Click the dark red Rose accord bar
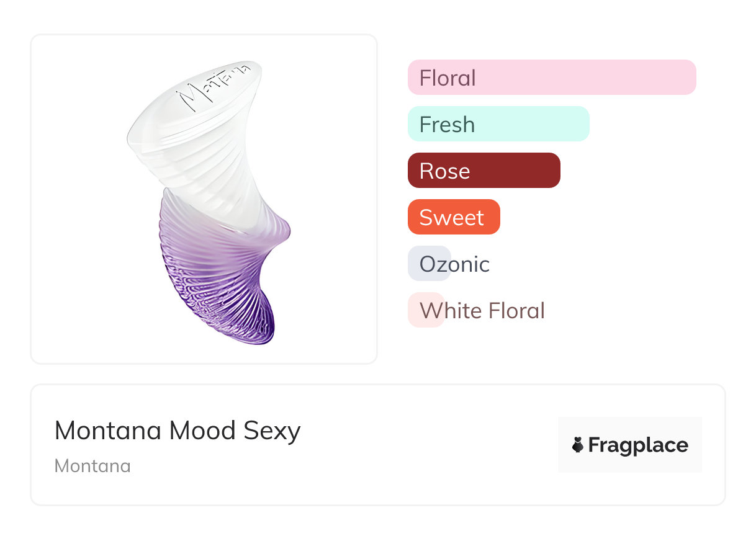This screenshot has height=536, width=756. [x=484, y=171]
